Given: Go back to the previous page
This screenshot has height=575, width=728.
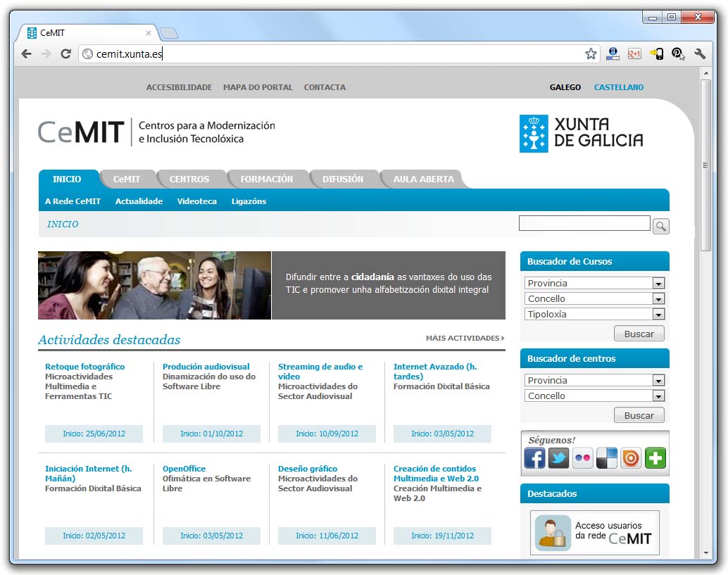Looking at the screenshot, I should (27, 53).
